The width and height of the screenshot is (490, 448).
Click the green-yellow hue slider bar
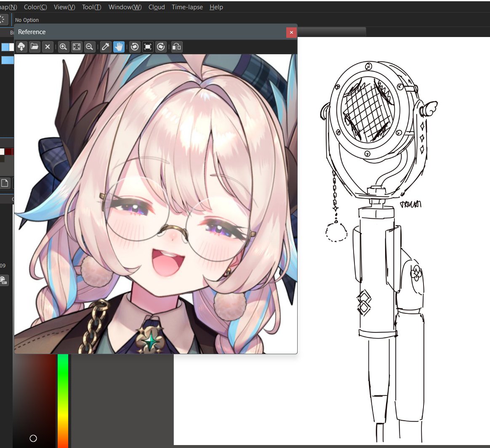[63, 401]
